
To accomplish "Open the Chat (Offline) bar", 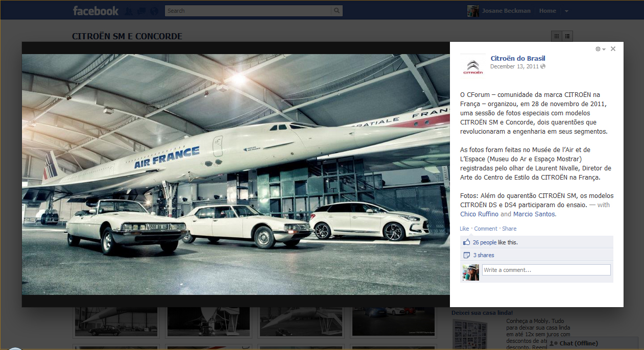I will (x=592, y=343).
